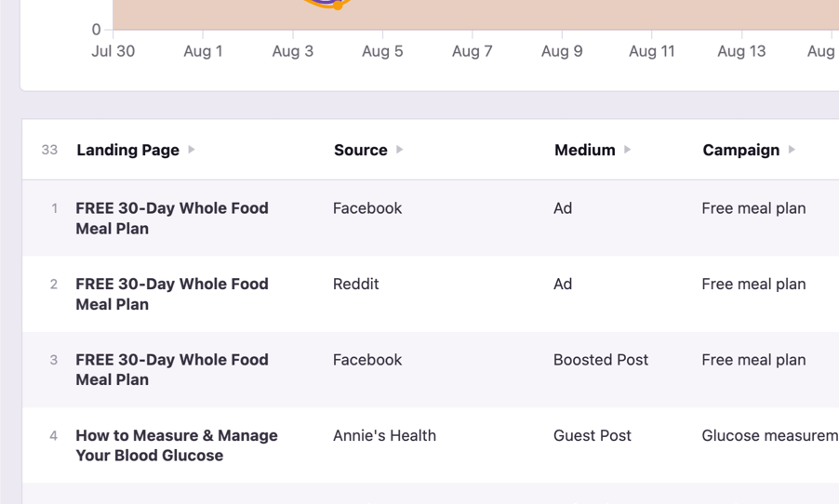The image size is (839, 504).
Task: Select the Campaign column header label
Action: click(x=740, y=150)
